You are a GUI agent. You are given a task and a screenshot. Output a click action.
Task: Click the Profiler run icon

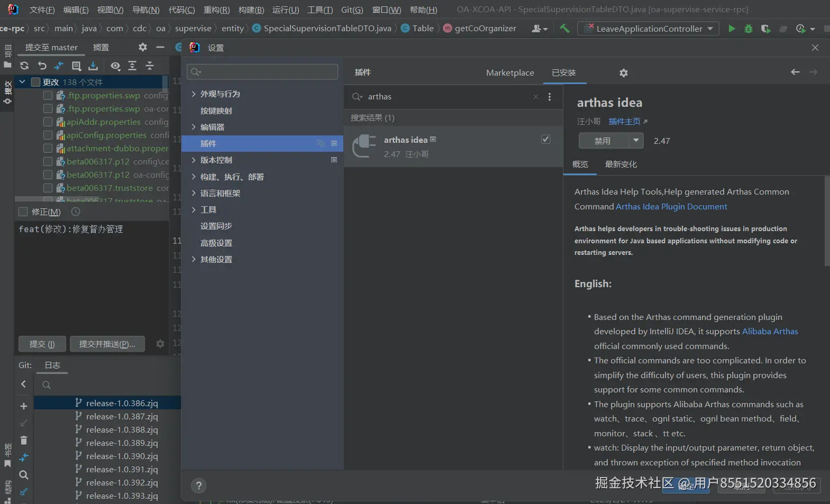(x=801, y=29)
